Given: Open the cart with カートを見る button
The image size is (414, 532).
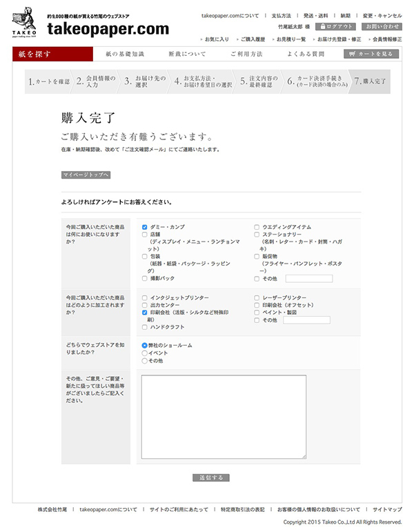Looking at the screenshot, I should tap(371, 54).
